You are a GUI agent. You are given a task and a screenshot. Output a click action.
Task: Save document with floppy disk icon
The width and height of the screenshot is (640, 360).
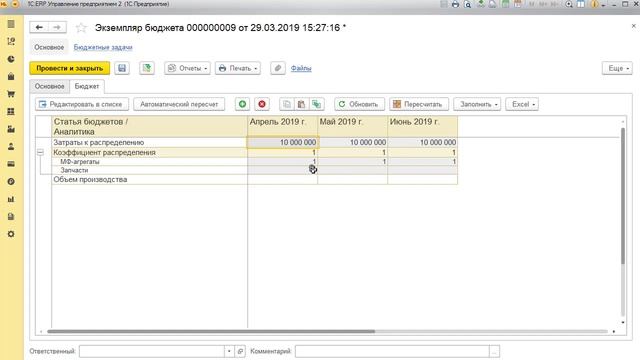122,68
